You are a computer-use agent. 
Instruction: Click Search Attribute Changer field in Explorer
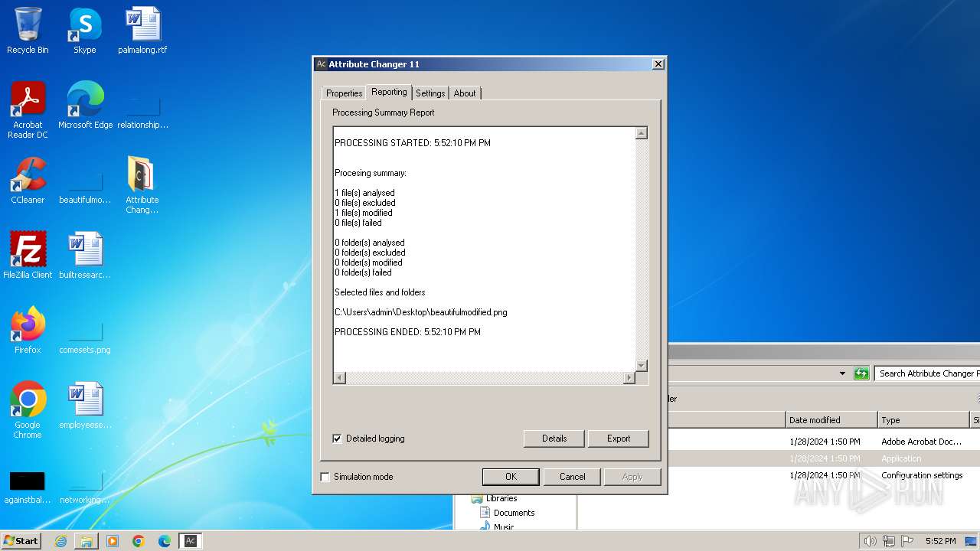click(927, 373)
